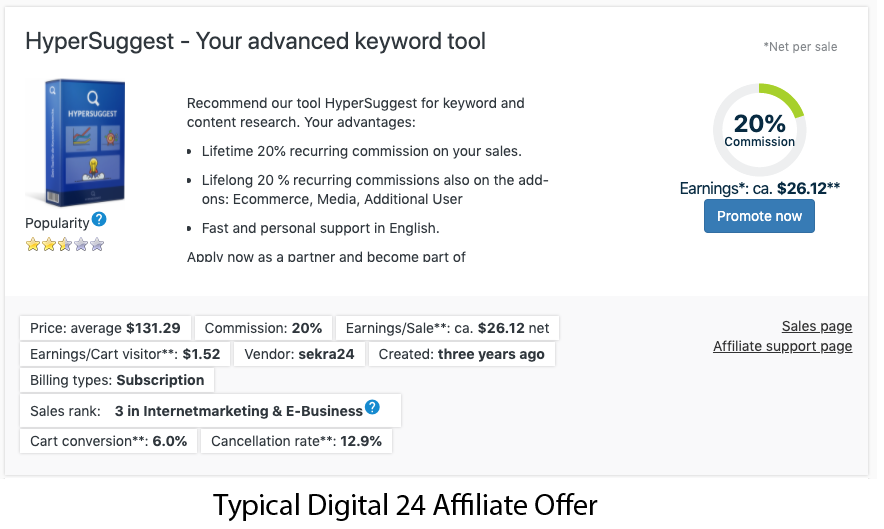884x529 pixels.
Task: Click the Vendor sekra24 tag
Action: pos(301,354)
